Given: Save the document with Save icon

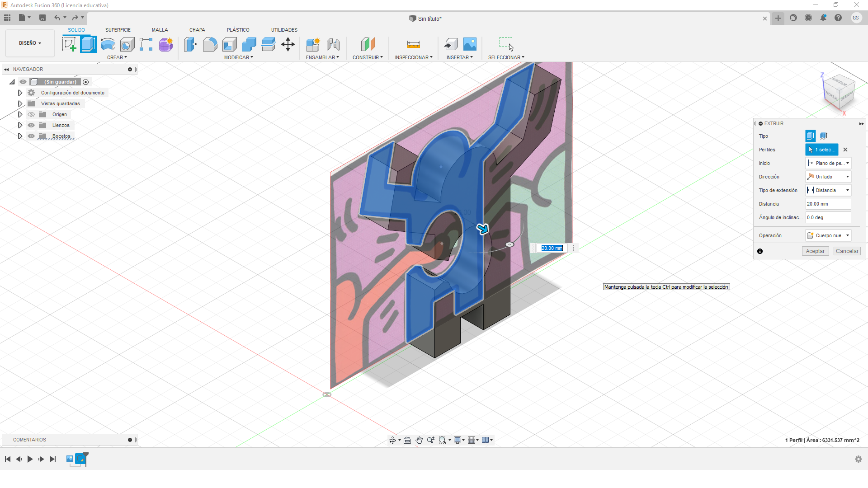Looking at the screenshot, I should (42, 18).
